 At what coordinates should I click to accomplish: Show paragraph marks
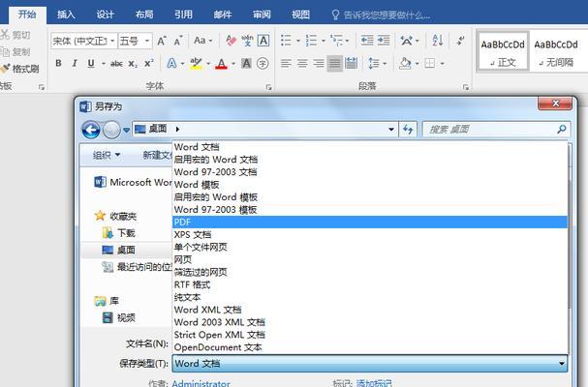pos(461,41)
